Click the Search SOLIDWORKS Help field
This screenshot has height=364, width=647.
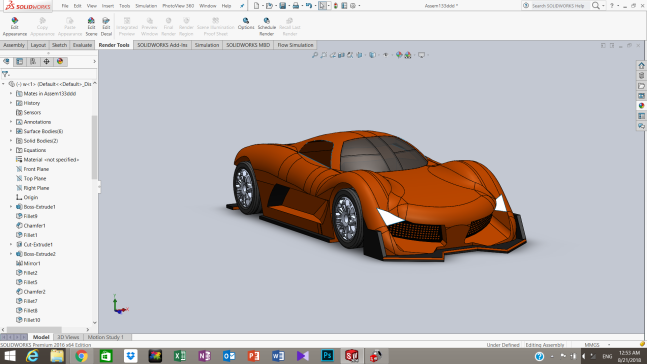[557, 6]
